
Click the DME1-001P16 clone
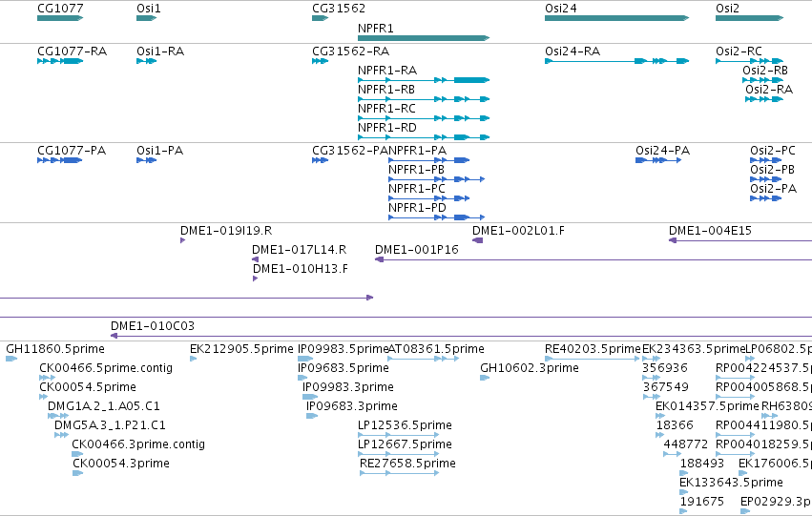(x=593, y=259)
